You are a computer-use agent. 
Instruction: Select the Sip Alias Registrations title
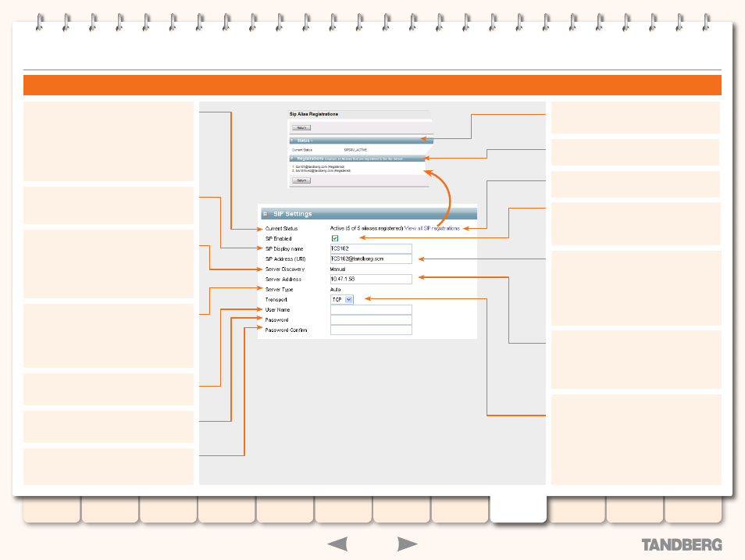pos(314,114)
